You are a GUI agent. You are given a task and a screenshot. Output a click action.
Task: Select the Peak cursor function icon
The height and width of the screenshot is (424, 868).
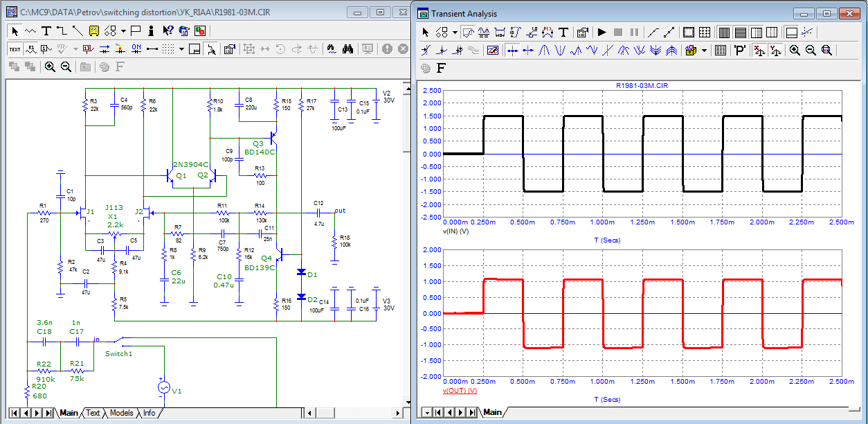pos(544,50)
